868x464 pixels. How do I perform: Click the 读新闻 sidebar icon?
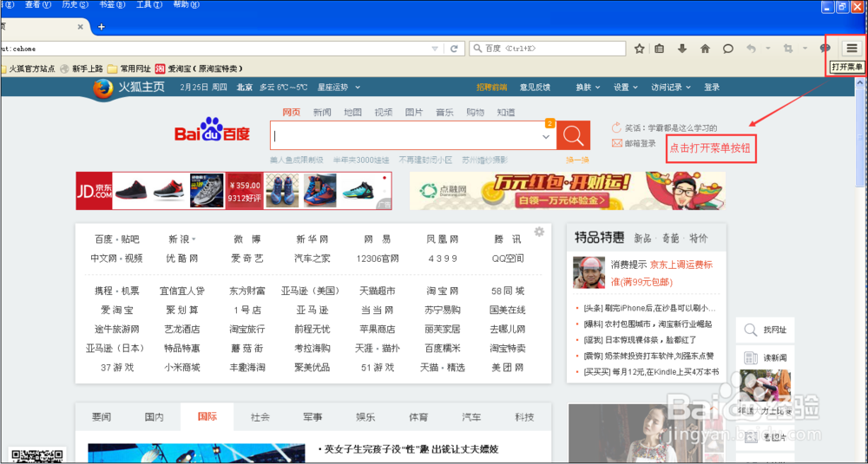pyautogui.click(x=750, y=358)
